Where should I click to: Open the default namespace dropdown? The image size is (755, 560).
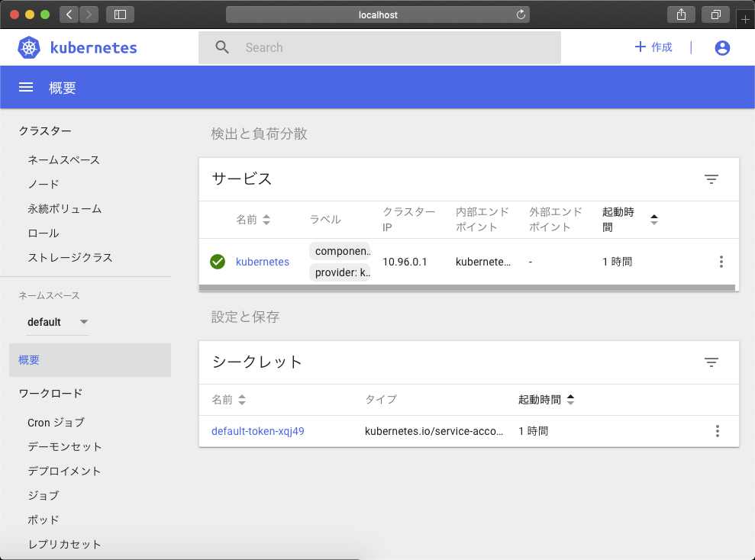[58, 322]
